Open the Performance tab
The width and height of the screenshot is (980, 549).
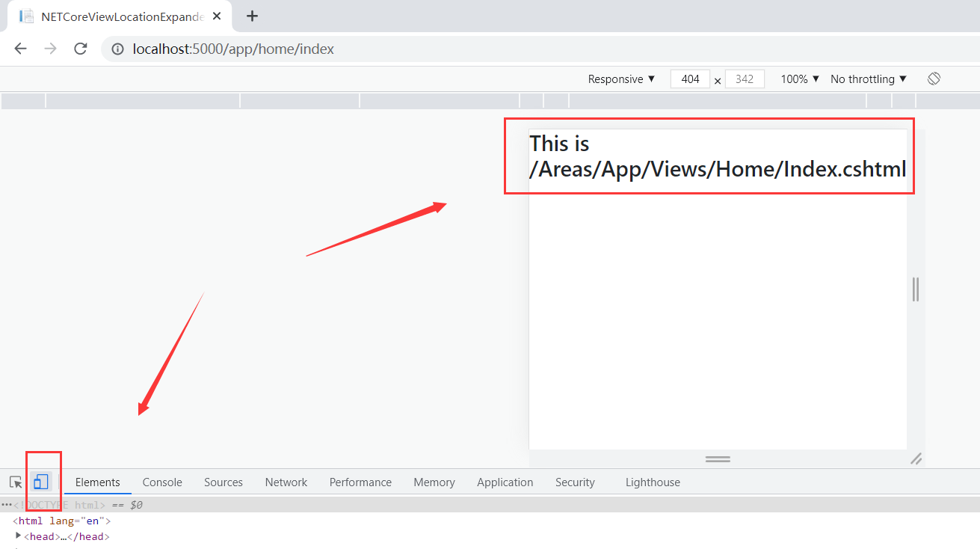360,482
